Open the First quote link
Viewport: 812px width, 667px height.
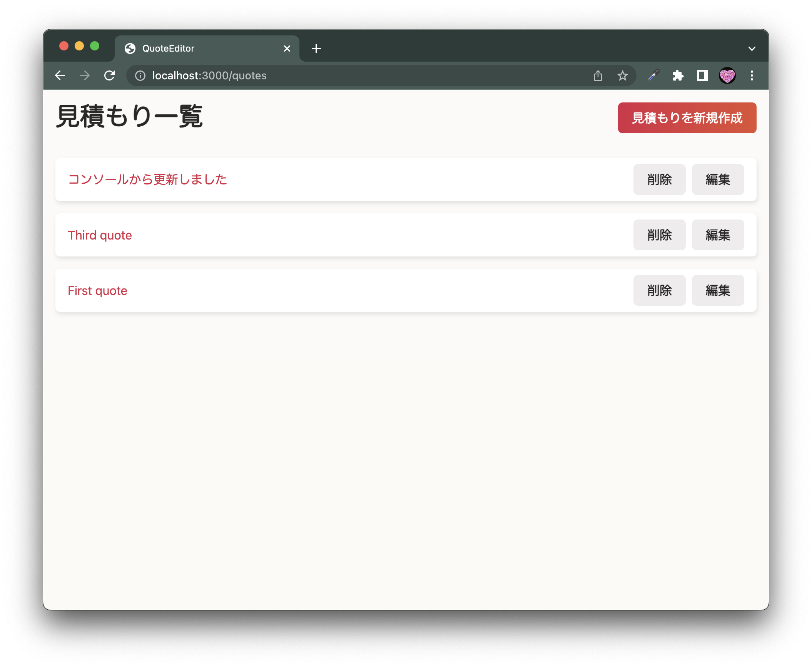pyautogui.click(x=97, y=290)
